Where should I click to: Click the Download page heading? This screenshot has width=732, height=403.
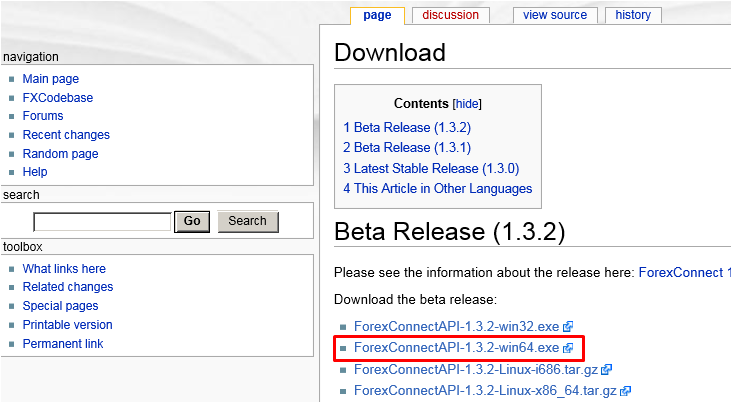click(x=390, y=52)
